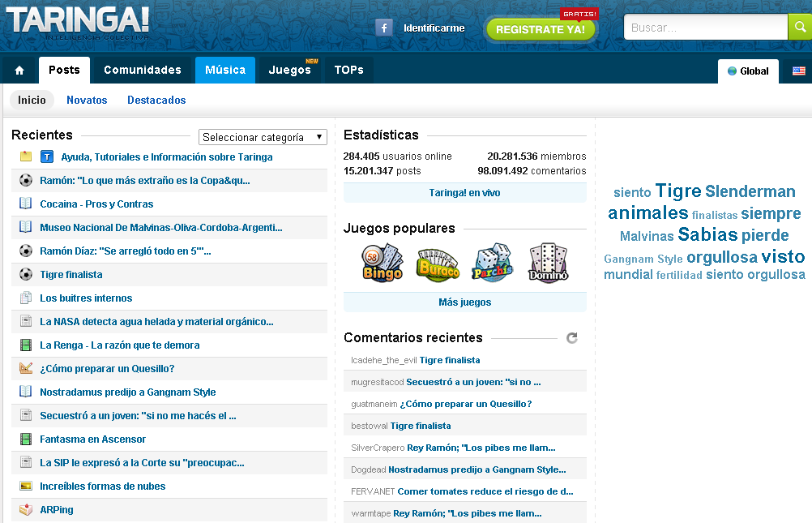Viewport: 812px width, 523px height.
Task: Switch to the US flag language option
Action: click(x=798, y=71)
